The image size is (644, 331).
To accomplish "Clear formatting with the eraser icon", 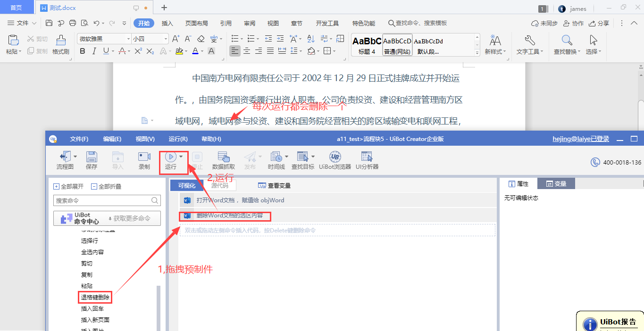I will [201, 39].
